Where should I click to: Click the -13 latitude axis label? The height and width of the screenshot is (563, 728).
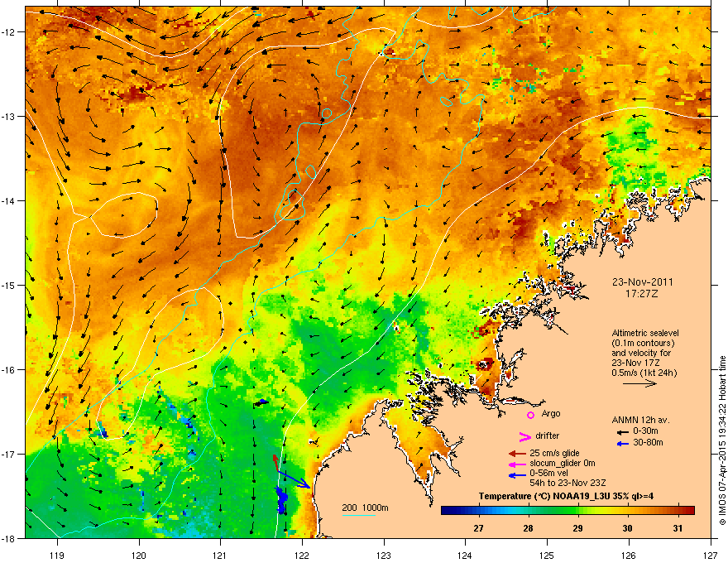(x=9, y=117)
